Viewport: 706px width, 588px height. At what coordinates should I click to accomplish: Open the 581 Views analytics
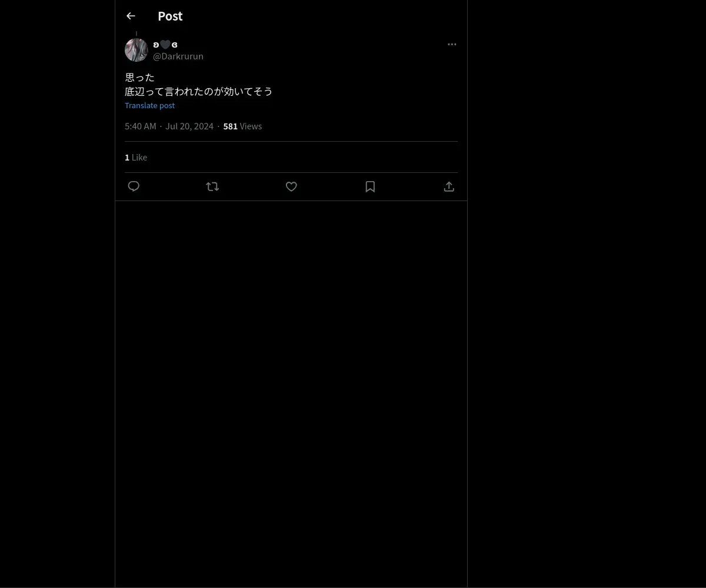(x=242, y=126)
